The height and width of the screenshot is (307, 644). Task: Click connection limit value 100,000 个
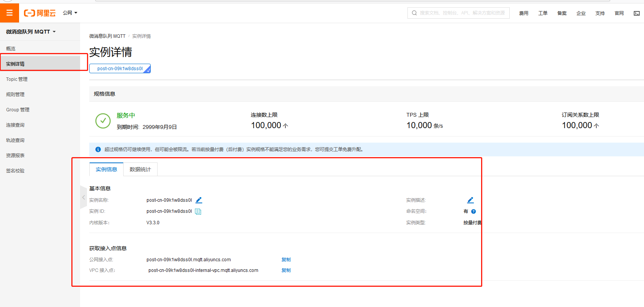pos(269,125)
